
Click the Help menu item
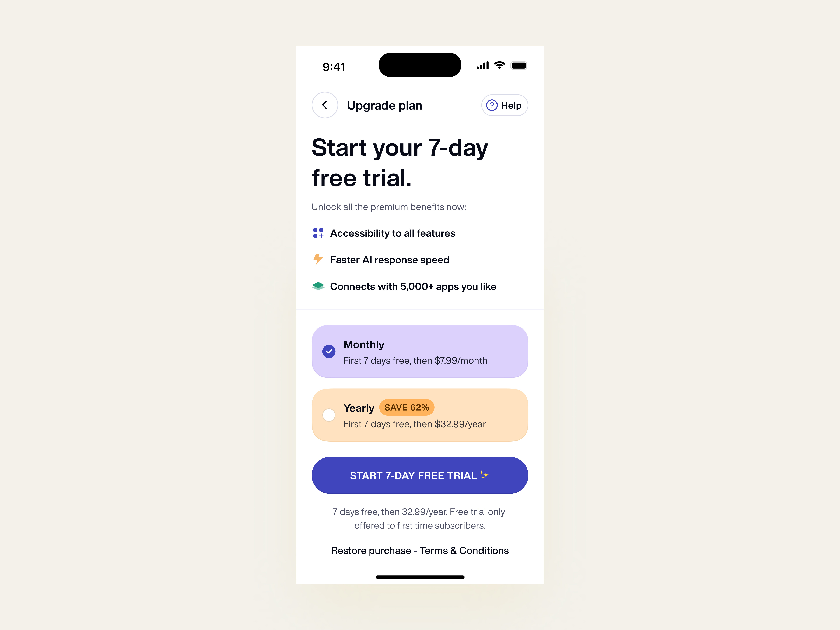pyautogui.click(x=504, y=104)
